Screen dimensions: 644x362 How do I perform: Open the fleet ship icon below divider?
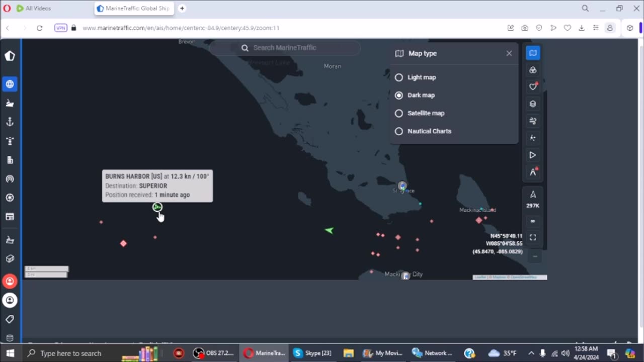coord(10,240)
